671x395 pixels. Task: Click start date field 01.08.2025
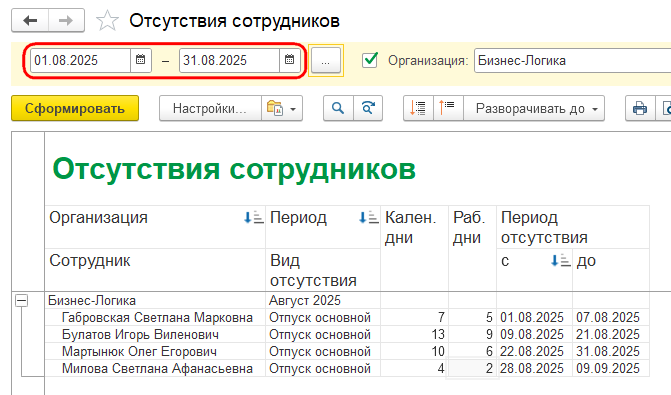80,60
